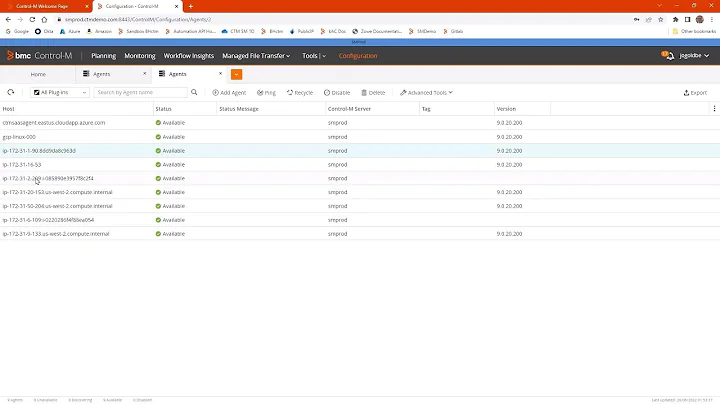720x404 pixels.
Task: Open the browser side panel icon
Action: click(687, 19)
